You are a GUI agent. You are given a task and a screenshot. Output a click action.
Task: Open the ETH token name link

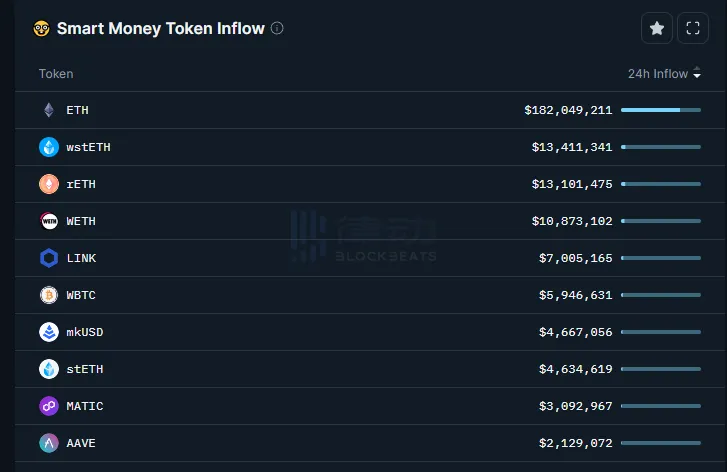click(x=77, y=110)
